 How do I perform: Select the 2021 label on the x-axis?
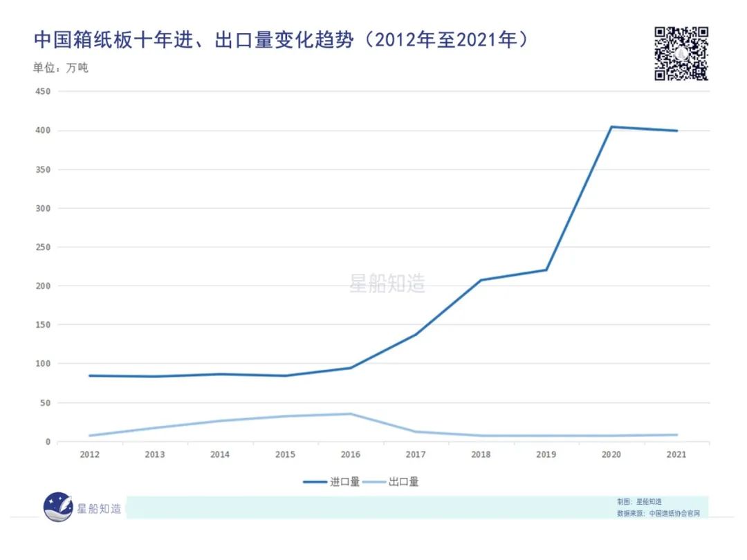coord(676,455)
